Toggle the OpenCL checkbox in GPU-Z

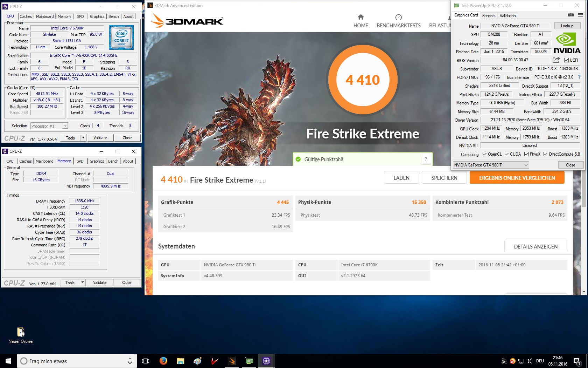click(485, 154)
